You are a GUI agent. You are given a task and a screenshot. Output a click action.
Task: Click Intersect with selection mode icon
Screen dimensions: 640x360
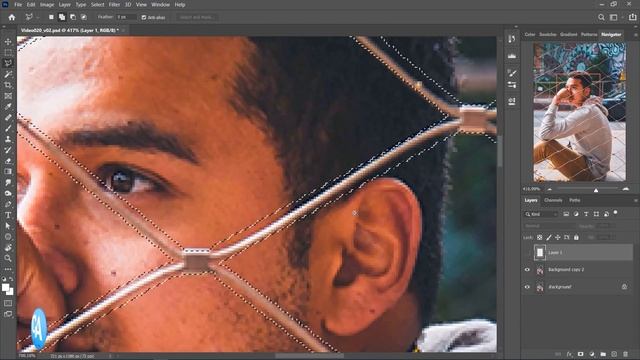(x=84, y=17)
